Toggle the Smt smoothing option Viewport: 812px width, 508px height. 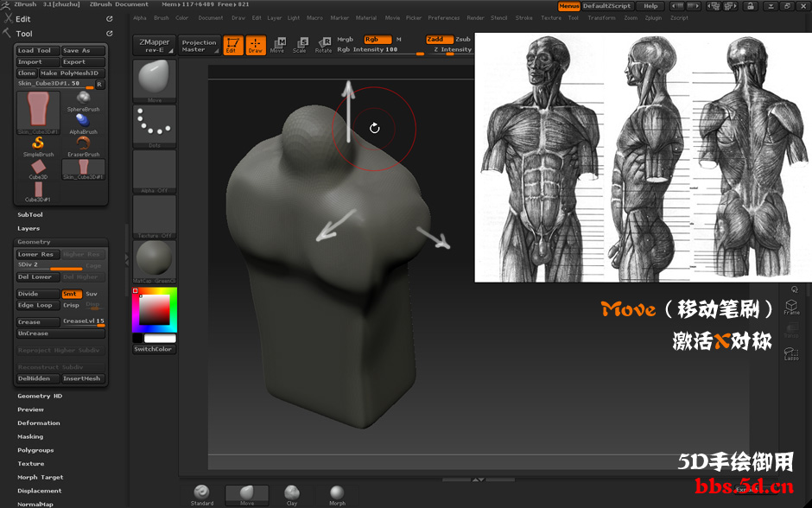click(x=72, y=294)
